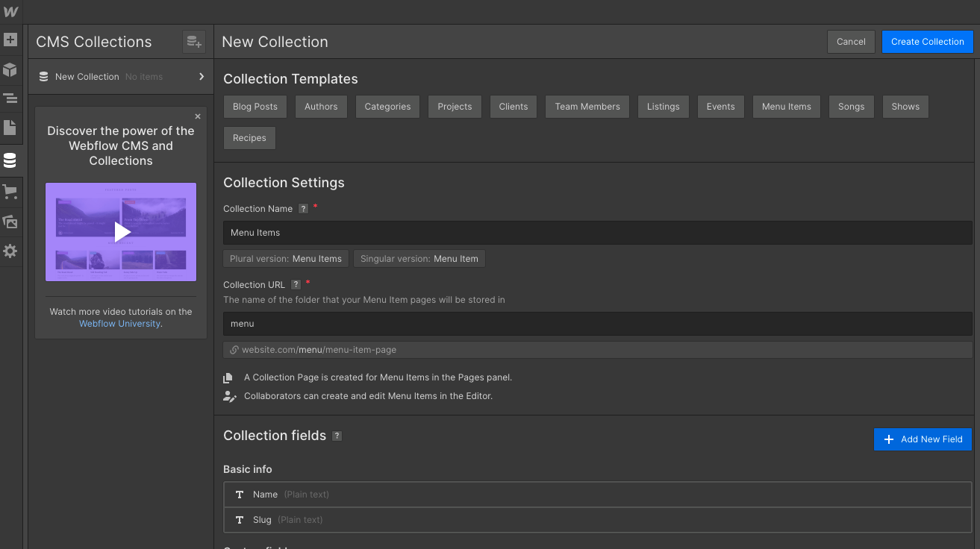
Task: Choose the Authors template
Action: pyautogui.click(x=321, y=107)
